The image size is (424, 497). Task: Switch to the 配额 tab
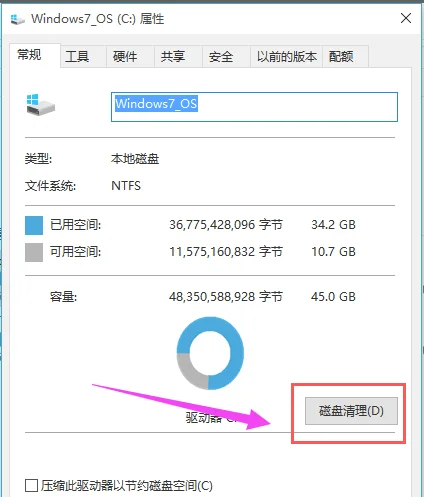[345, 56]
